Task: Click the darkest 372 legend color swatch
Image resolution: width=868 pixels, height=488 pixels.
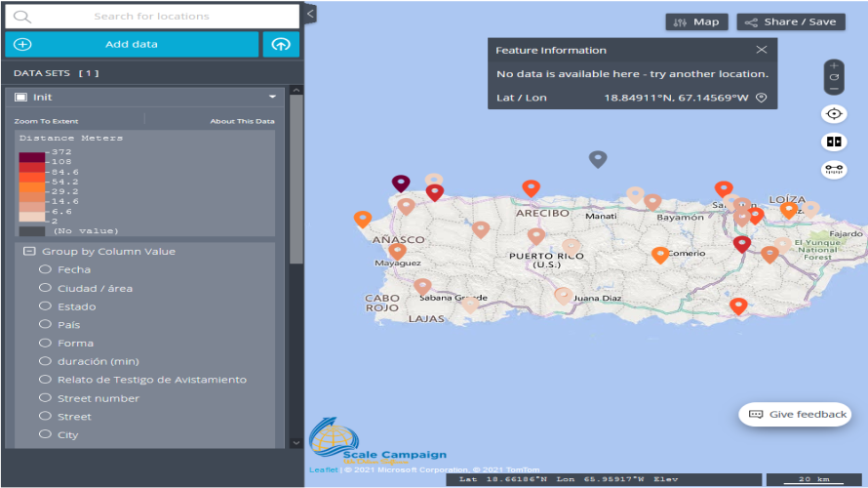Action: coord(31,155)
